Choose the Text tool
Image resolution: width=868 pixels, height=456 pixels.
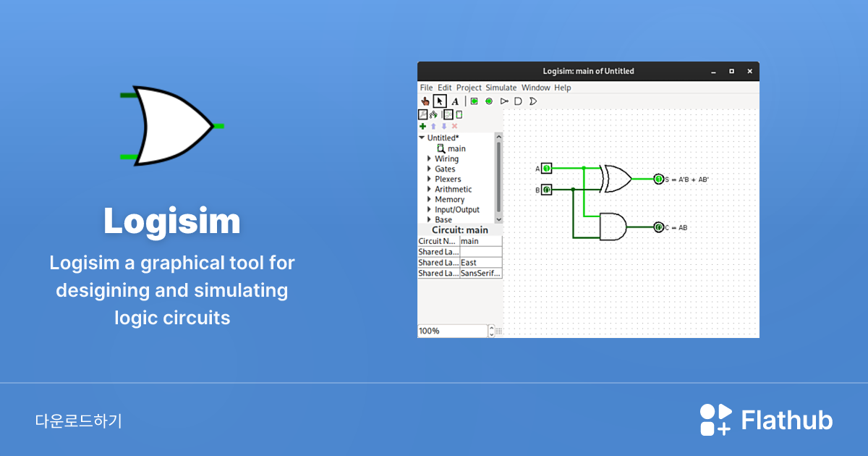click(x=454, y=101)
